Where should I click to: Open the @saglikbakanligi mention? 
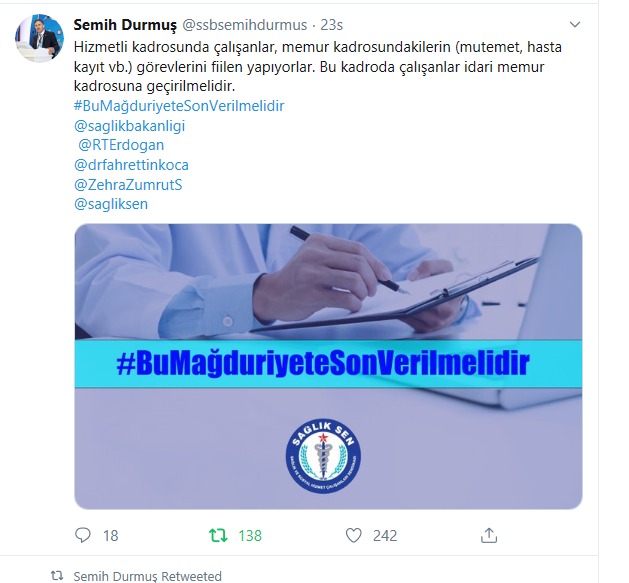(x=130, y=126)
